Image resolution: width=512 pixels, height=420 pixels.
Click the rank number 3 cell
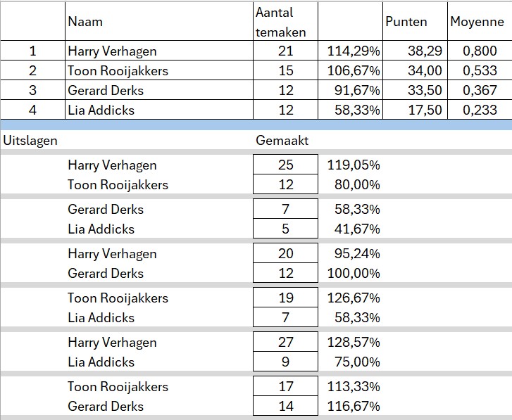32,90
